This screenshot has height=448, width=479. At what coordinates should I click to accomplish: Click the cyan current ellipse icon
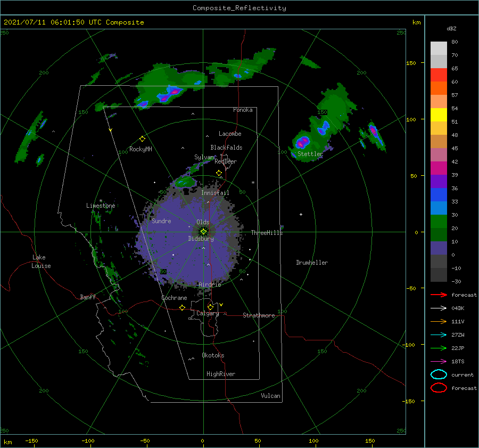[439, 374]
